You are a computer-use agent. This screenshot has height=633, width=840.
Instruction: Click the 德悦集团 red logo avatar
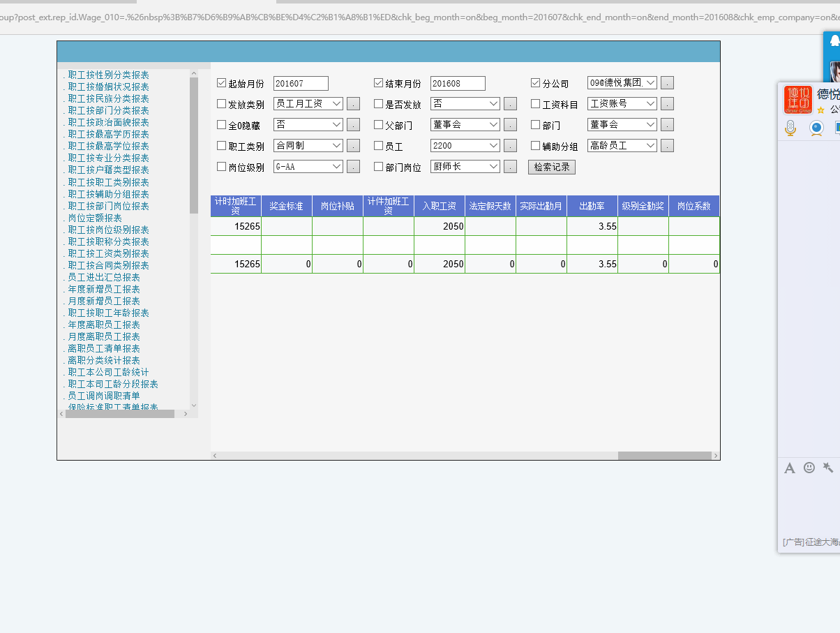tap(797, 100)
